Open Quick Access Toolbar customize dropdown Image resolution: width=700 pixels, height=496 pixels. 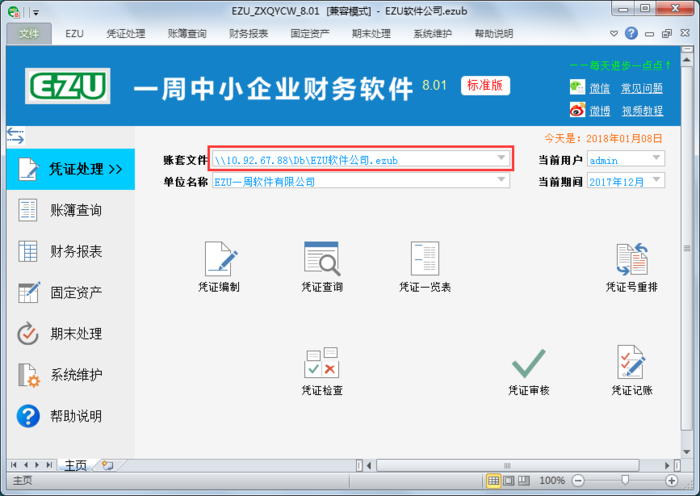point(36,13)
